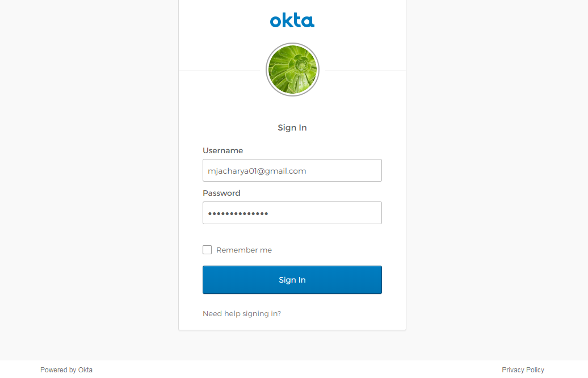Click the divider line right of avatar
Screen dimensions: 588x378
click(366, 70)
